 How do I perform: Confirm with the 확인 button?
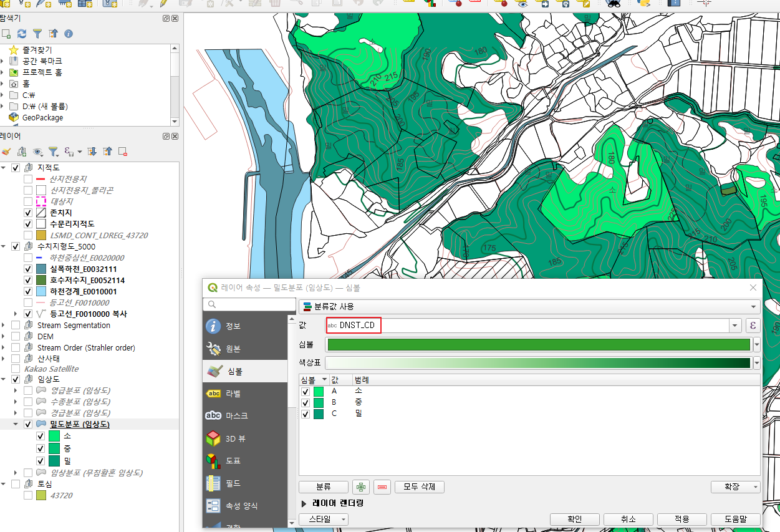(575, 519)
